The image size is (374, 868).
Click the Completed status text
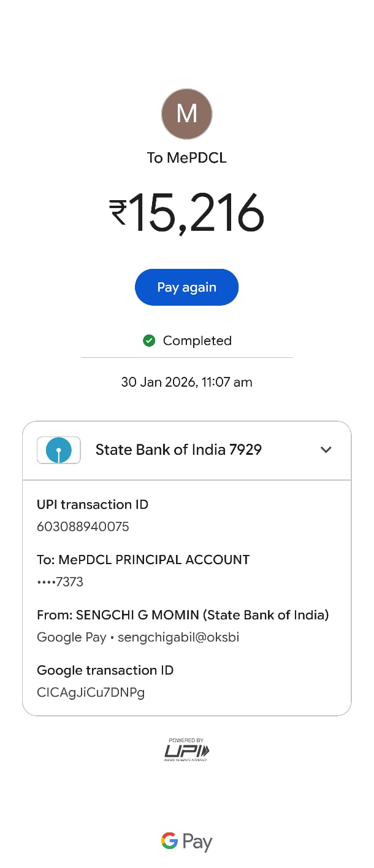(197, 341)
